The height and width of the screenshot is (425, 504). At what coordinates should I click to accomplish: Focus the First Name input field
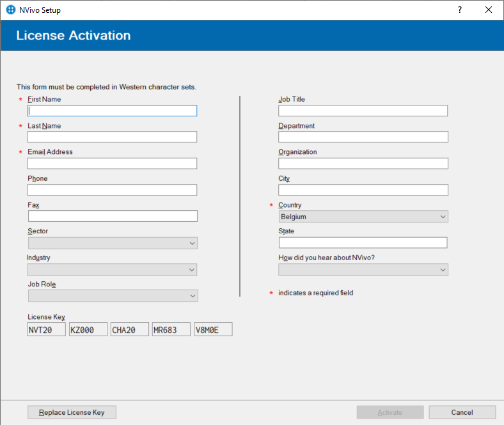pos(112,111)
